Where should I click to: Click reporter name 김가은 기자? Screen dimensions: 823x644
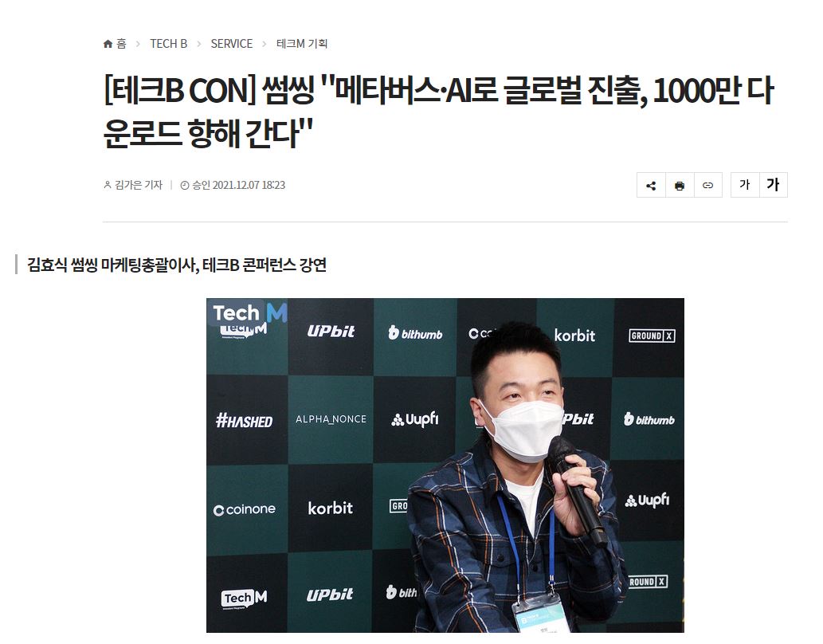[x=139, y=185]
